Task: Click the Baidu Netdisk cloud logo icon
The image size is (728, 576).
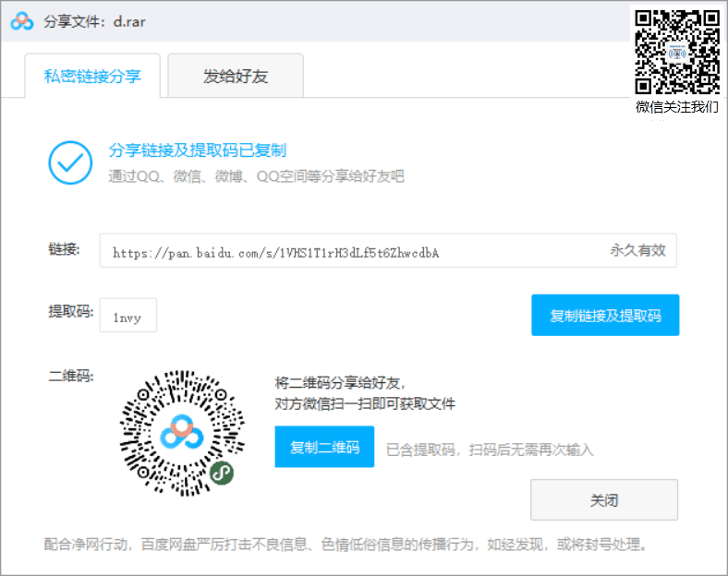Action: tap(22, 21)
